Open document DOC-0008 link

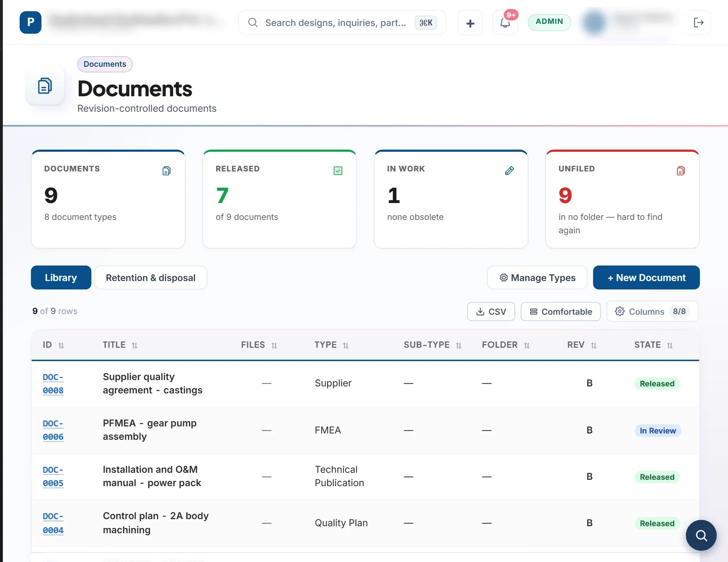click(53, 383)
